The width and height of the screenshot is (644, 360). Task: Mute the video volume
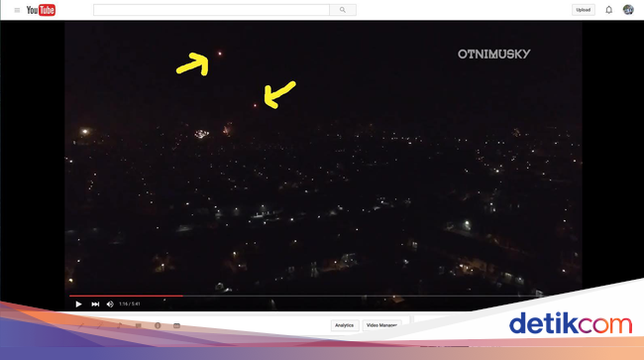[110, 304]
